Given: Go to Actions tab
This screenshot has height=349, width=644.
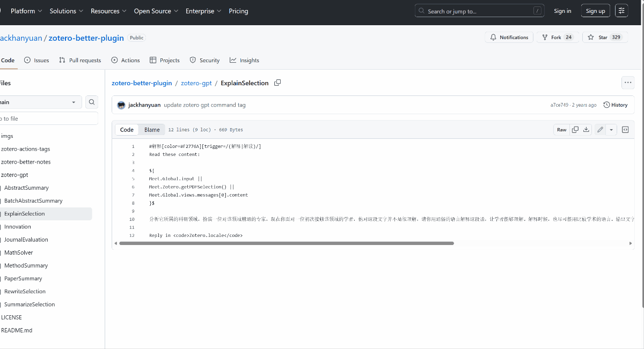Looking at the screenshot, I should (126, 61).
